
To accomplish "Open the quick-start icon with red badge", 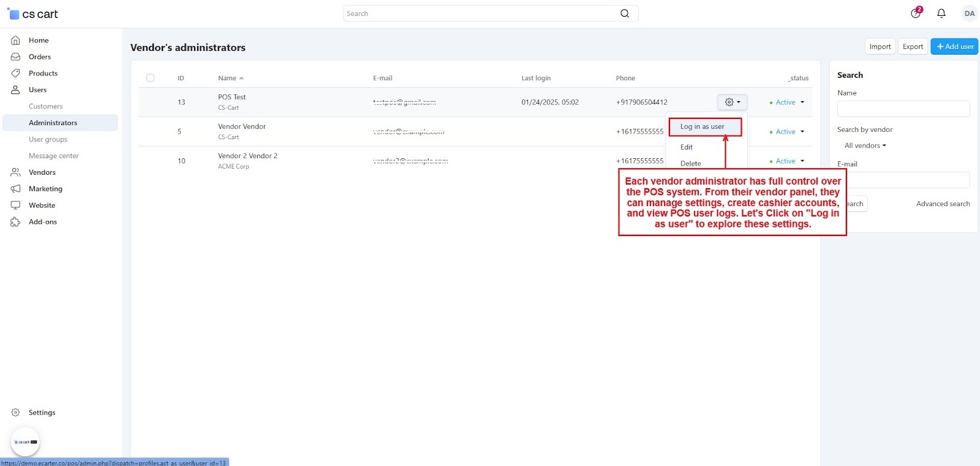I will (x=916, y=13).
